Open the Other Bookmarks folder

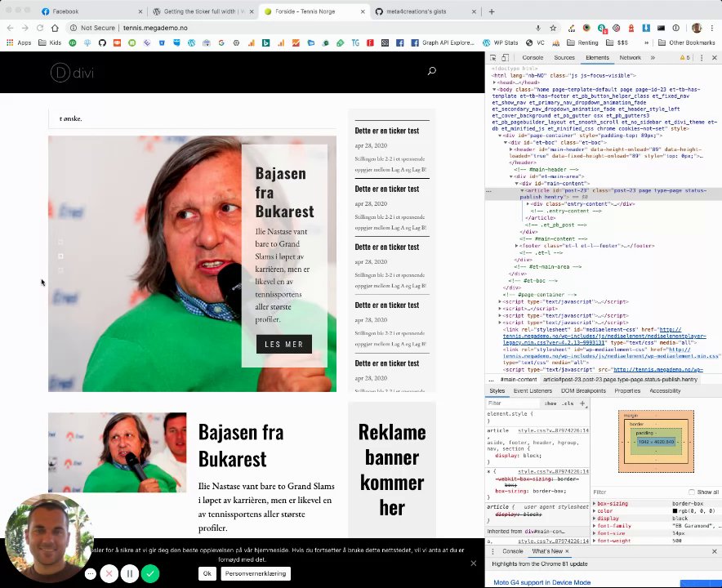(687, 42)
